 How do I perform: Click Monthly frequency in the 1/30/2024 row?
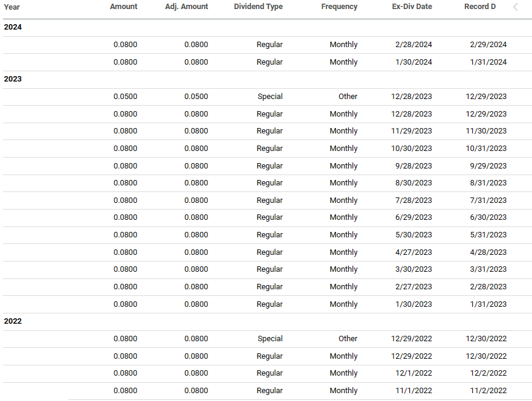click(343, 62)
